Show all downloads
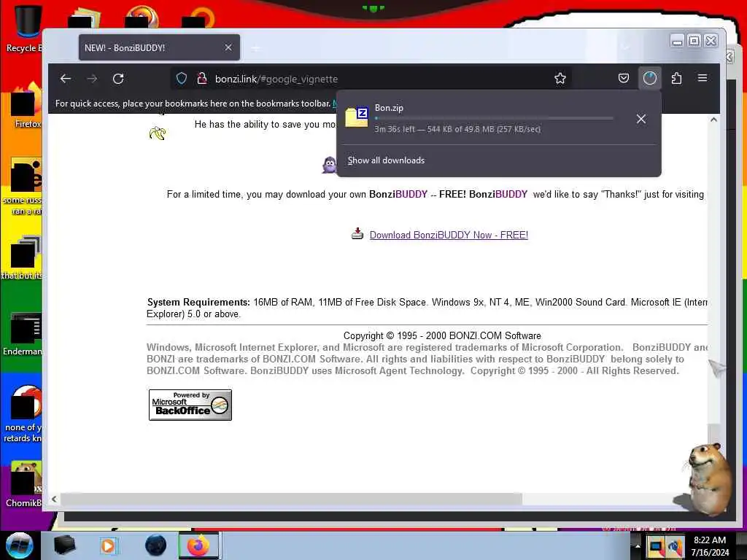747x560 pixels. coord(386,160)
